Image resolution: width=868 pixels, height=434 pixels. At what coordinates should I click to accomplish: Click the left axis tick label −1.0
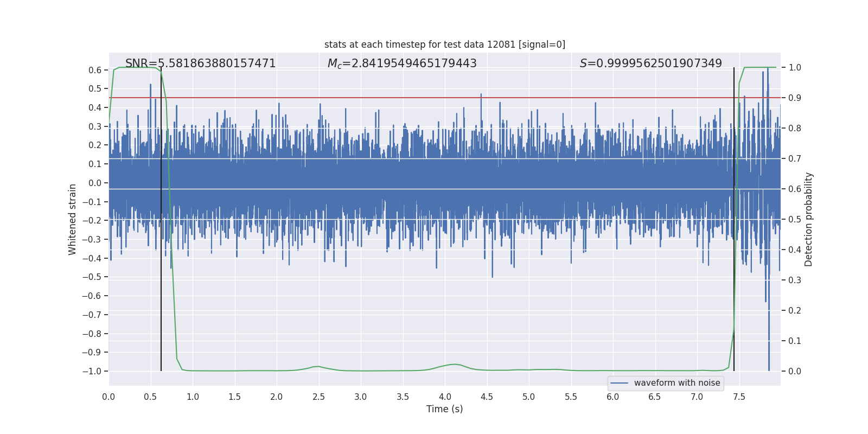[92, 371]
